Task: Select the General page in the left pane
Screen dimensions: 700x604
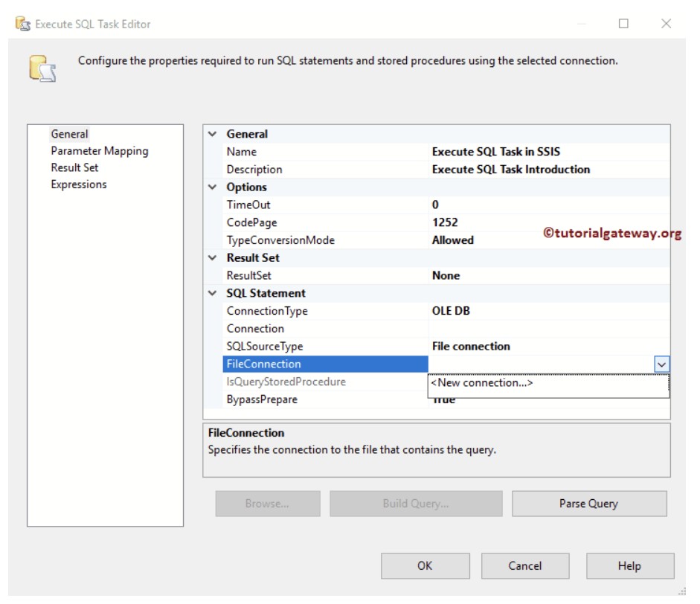Action: click(69, 134)
